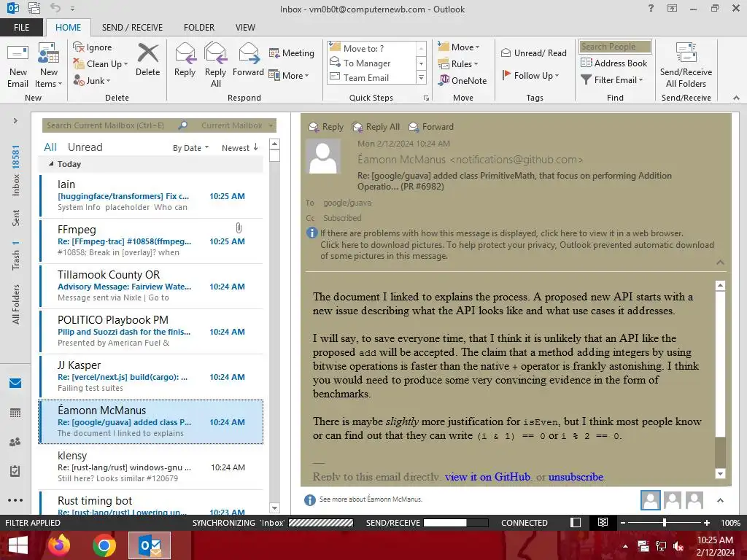This screenshot has width=747, height=560.
Task: Delete the selected message
Action: (x=147, y=61)
